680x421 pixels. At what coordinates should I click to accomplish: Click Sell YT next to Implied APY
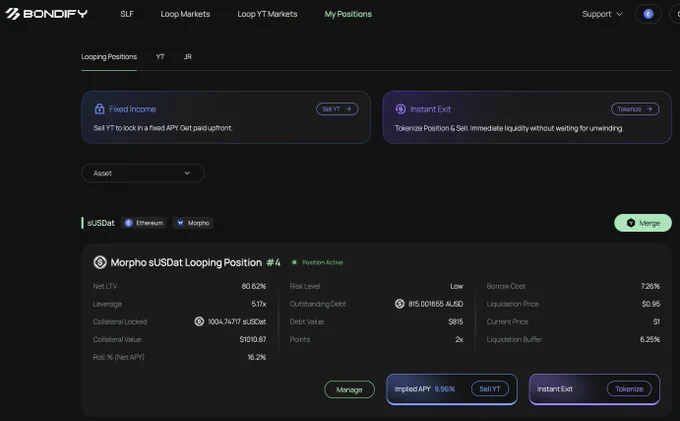[x=490, y=389]
